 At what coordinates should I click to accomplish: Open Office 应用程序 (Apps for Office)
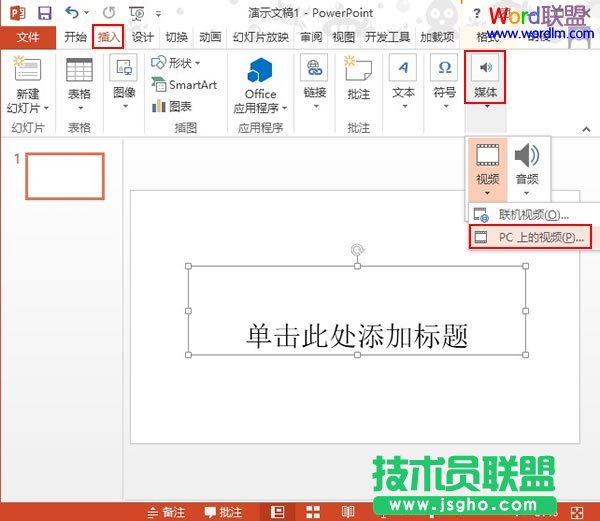pos(260,85)
